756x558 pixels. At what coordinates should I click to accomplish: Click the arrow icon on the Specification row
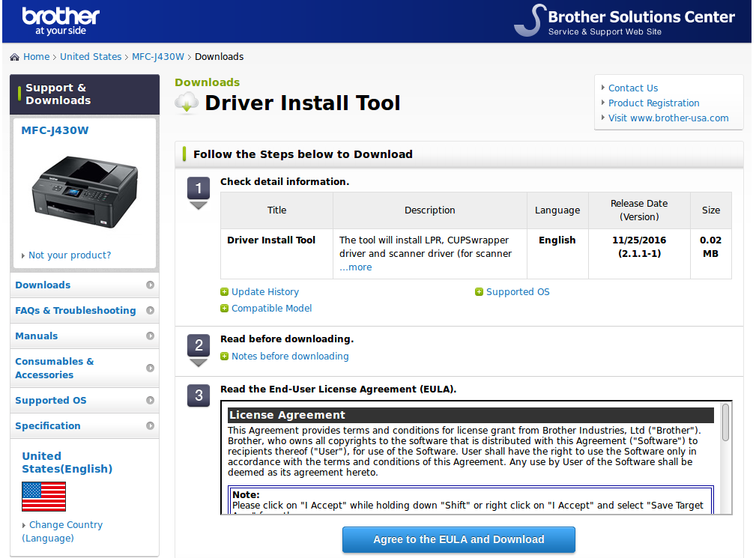[x=151, y=426]
